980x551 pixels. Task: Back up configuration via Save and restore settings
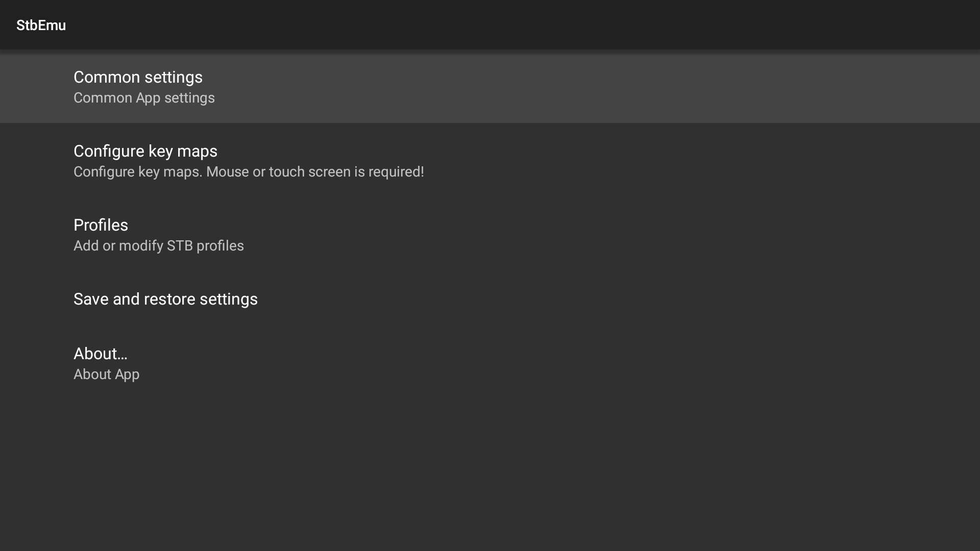pos(490,299)
